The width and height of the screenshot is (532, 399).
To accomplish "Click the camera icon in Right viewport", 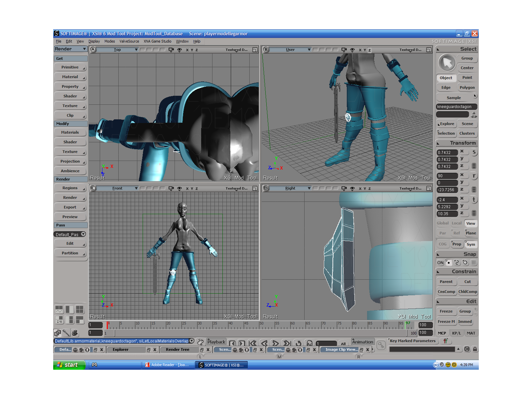I will (344, 188).
